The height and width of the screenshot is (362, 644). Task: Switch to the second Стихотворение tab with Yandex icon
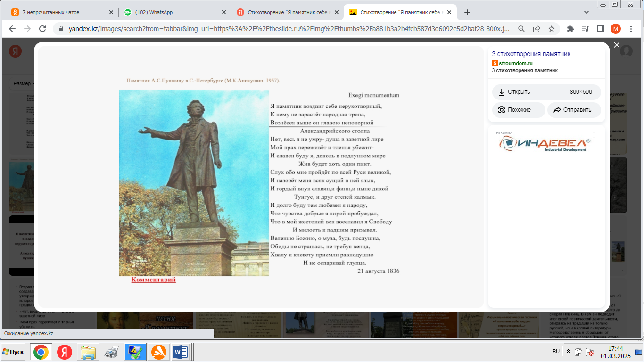[x=288, y=12]
